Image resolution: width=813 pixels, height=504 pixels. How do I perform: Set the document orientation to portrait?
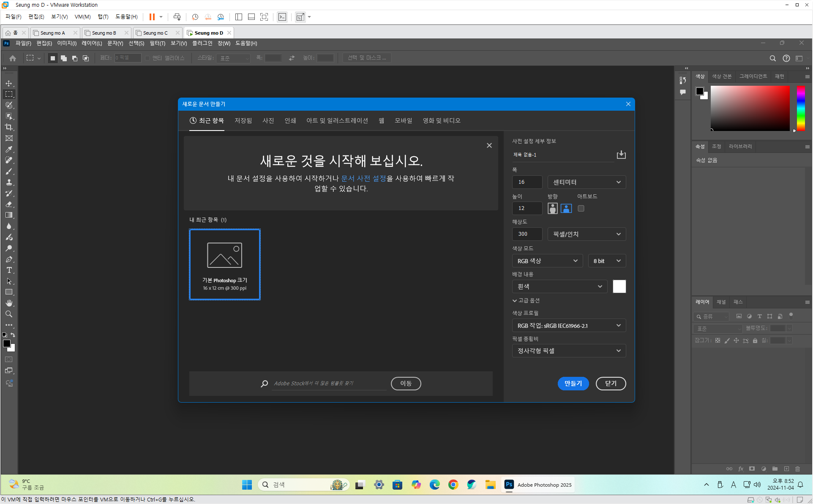tap(552, 208)
